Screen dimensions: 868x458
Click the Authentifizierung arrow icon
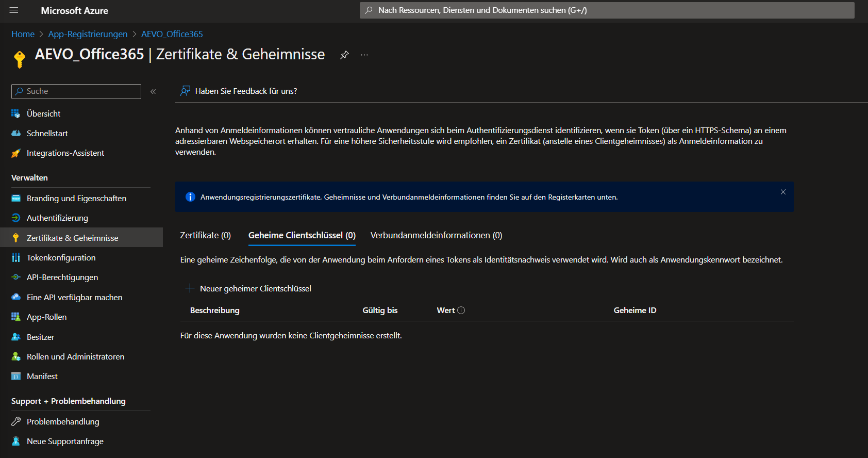16,218
